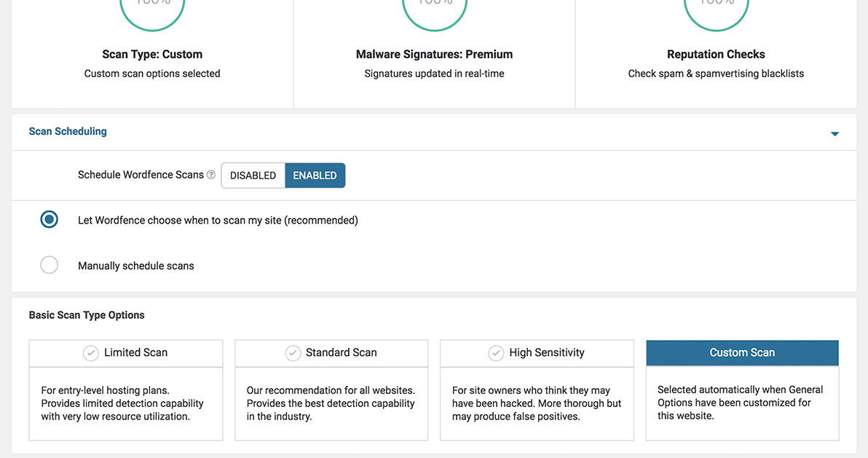Click the help icon beside Schedule Wordfence Scans

[x=211, y=175]
